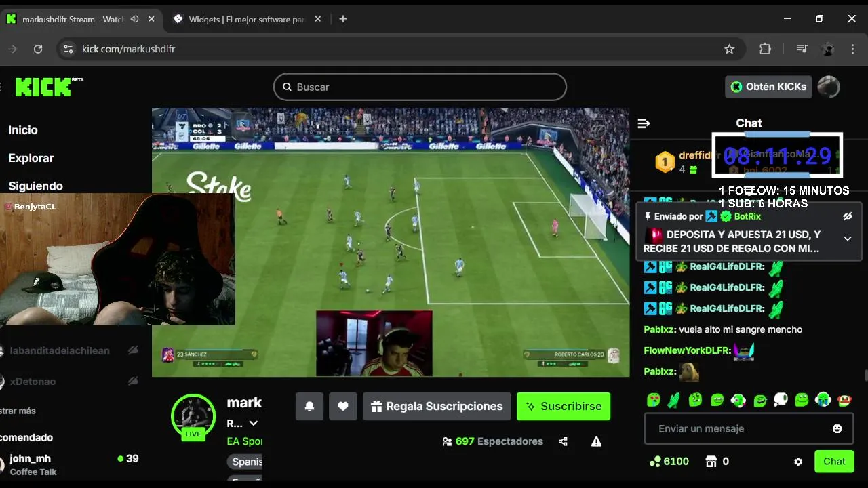The image size is (868, 488).
Task: View site information icon in address bar
Action: pos(68,49)
